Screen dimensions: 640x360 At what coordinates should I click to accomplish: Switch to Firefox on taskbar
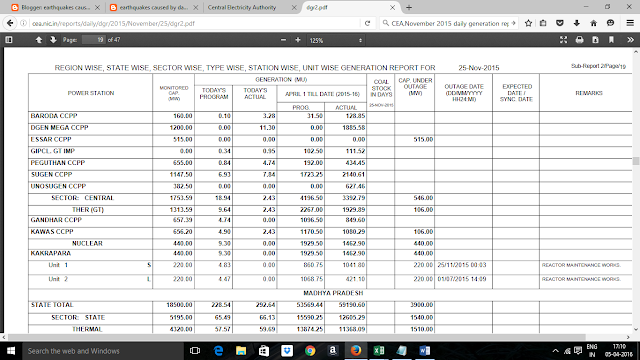[356, 351]
